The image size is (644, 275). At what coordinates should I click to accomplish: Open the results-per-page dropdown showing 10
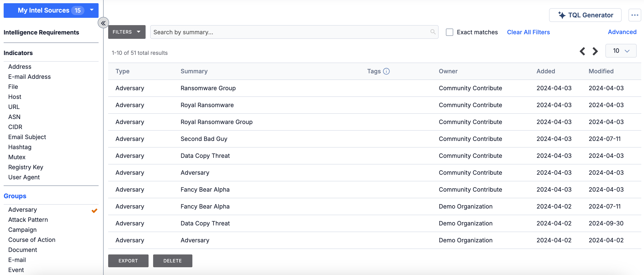(621, 50)
